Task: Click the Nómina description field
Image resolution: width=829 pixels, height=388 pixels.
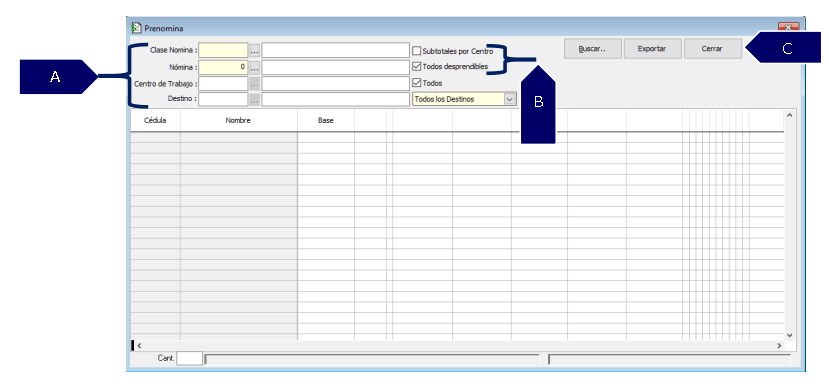Action: tap(335, 67)
